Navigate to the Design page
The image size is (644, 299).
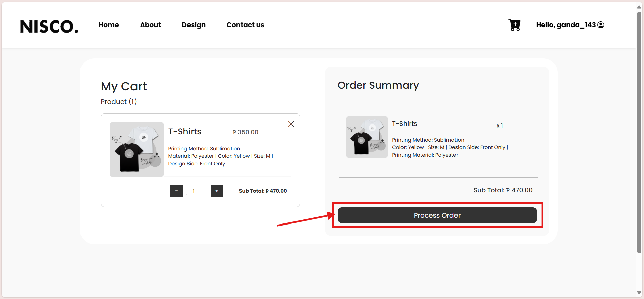click(x=194, y=25)
